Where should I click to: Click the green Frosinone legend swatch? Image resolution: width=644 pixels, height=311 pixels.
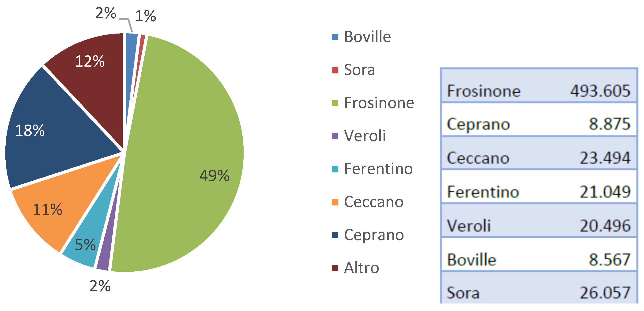pos(335,103)
